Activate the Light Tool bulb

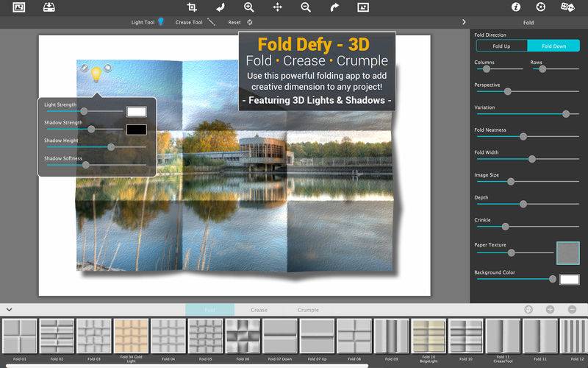tap(161, 22)
